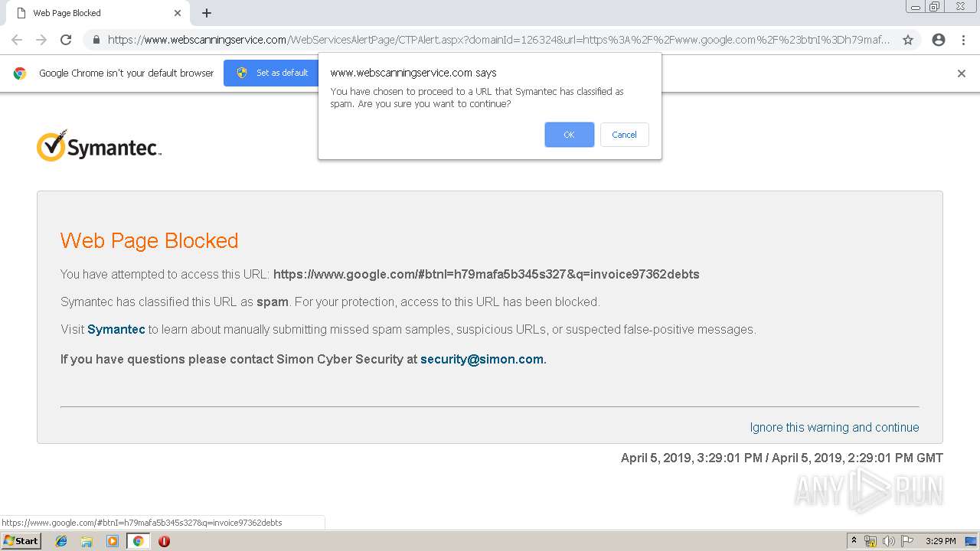Close the Web Page Blocked tab
Image resolution: width=980 pixels, height=551 pixels.
[178, 13]
